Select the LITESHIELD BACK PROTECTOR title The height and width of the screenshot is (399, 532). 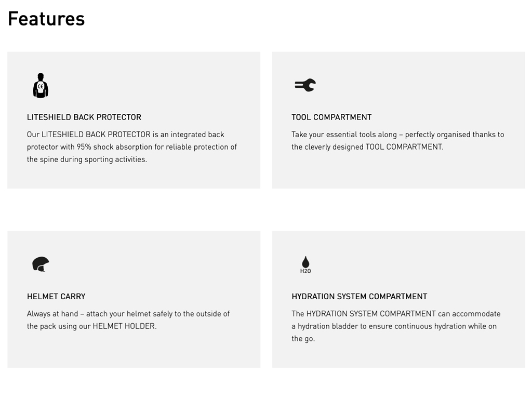pyautogui.click(x=84, y=117)
